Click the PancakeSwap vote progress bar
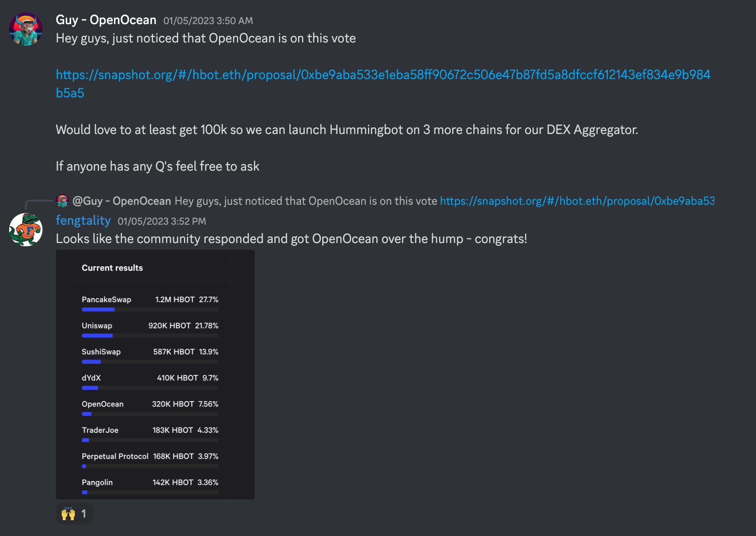Screen dimensions: 756x536 coord(150,310)
